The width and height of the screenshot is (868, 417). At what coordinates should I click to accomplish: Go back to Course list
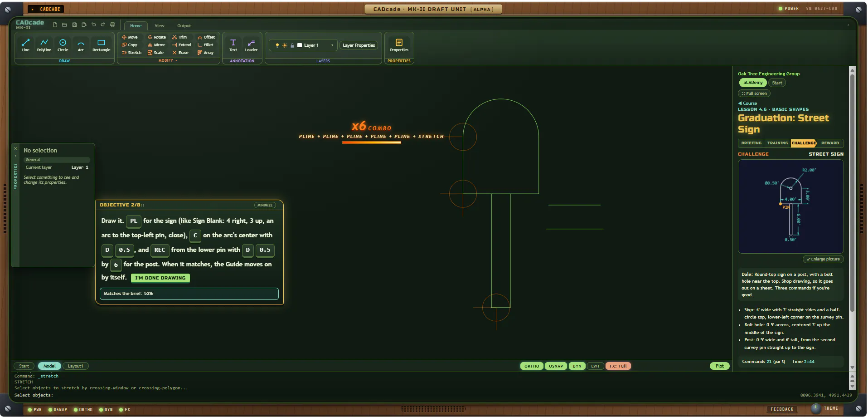(747, 103)
